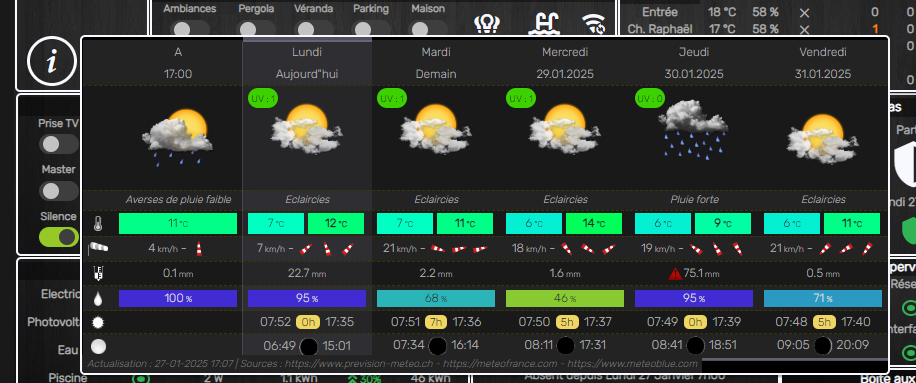916x383 pixels.
Task: Toggle the Master switch
Action: tap(59, 190)
